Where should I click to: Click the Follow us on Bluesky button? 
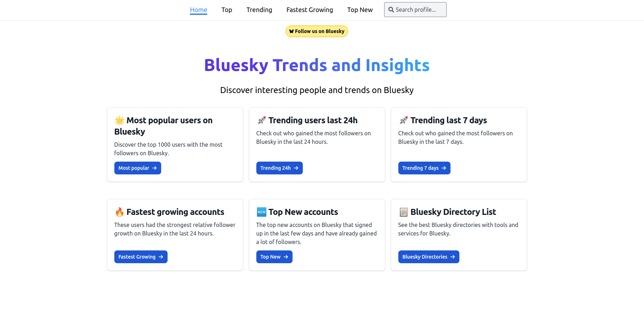tap(317, 31)
